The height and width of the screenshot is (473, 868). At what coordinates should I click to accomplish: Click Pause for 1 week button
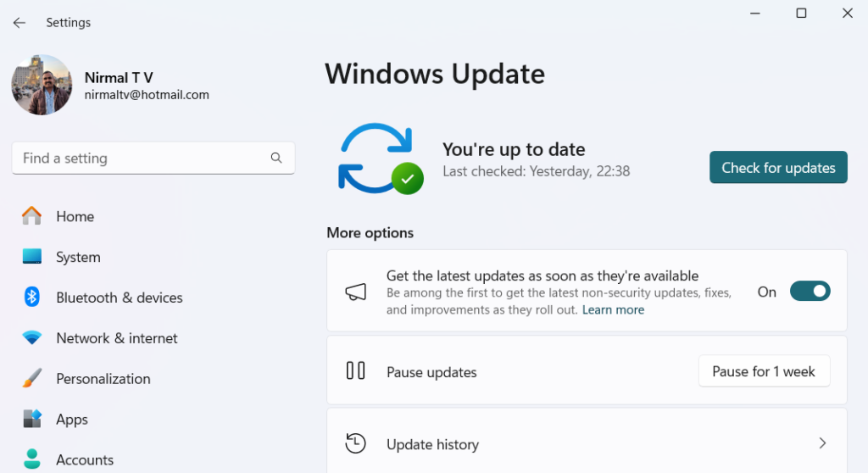point(764,371)
